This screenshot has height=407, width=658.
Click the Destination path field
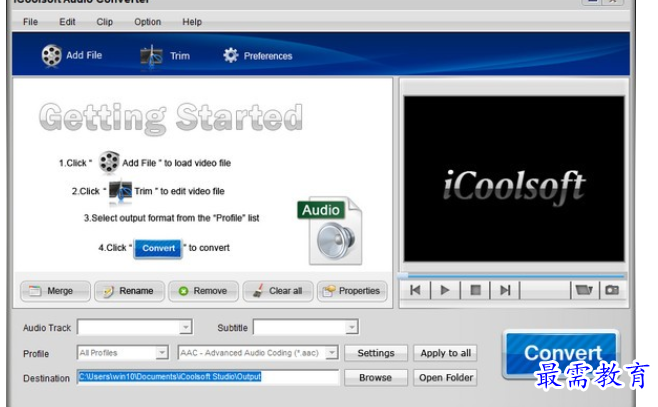point(208,377)
